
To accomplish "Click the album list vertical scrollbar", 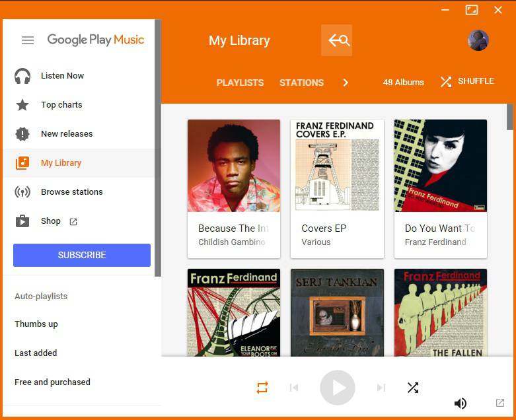I will pyautogui.click(x=509, y=117).
